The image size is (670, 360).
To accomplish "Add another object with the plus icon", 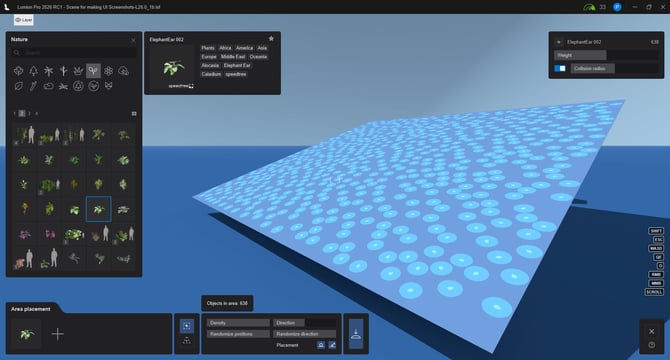I will coord(58,334).
